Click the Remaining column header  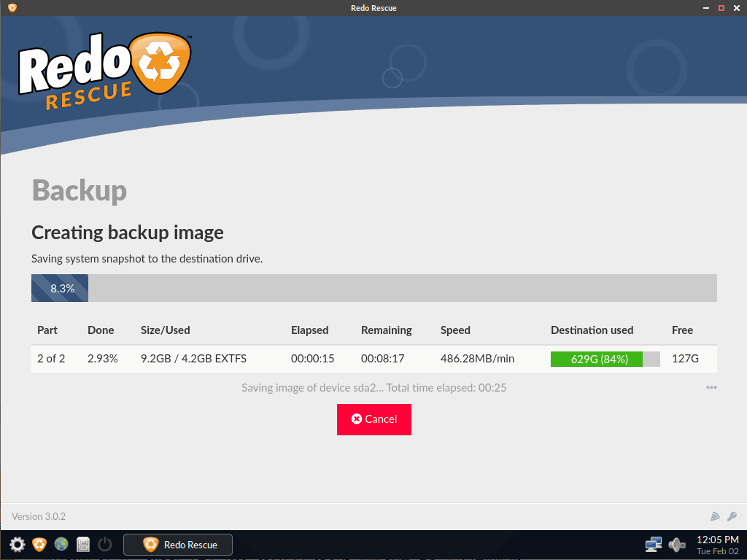click(x=387, y=330)
